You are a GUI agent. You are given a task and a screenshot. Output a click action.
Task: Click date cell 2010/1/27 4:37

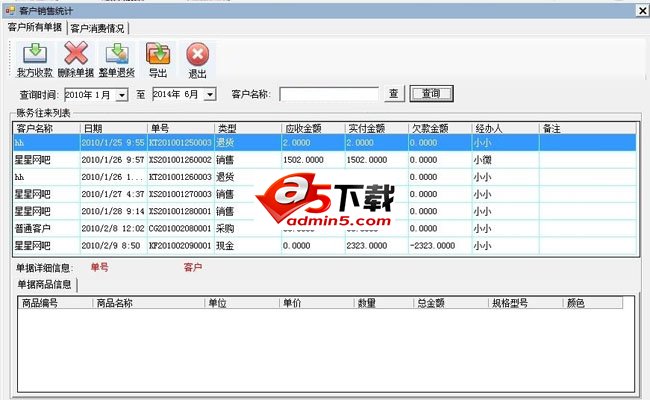pos(113,194)
